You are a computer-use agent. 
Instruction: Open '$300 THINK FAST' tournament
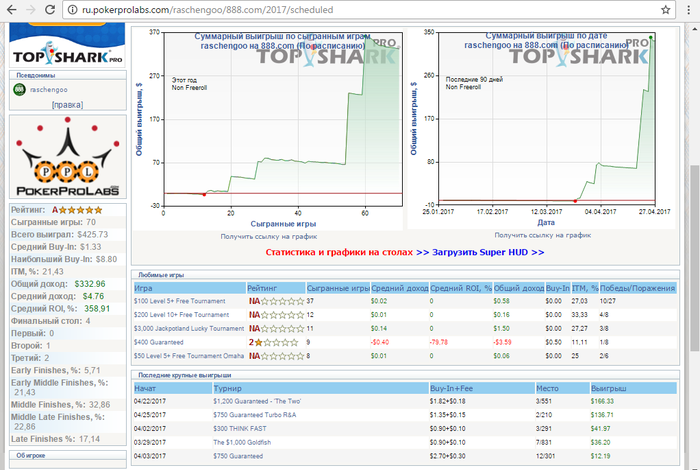[x=240, y=428]
